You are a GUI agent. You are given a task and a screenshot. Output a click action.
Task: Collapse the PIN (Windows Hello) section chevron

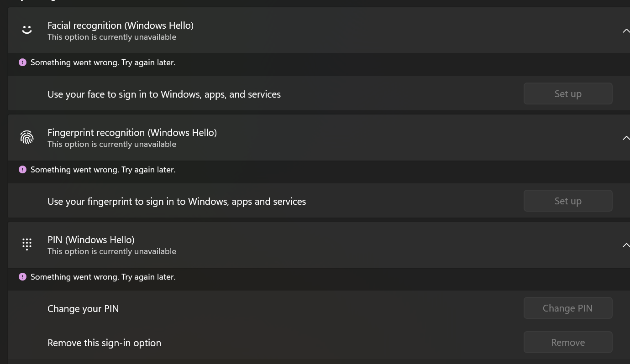pos(626,245)
